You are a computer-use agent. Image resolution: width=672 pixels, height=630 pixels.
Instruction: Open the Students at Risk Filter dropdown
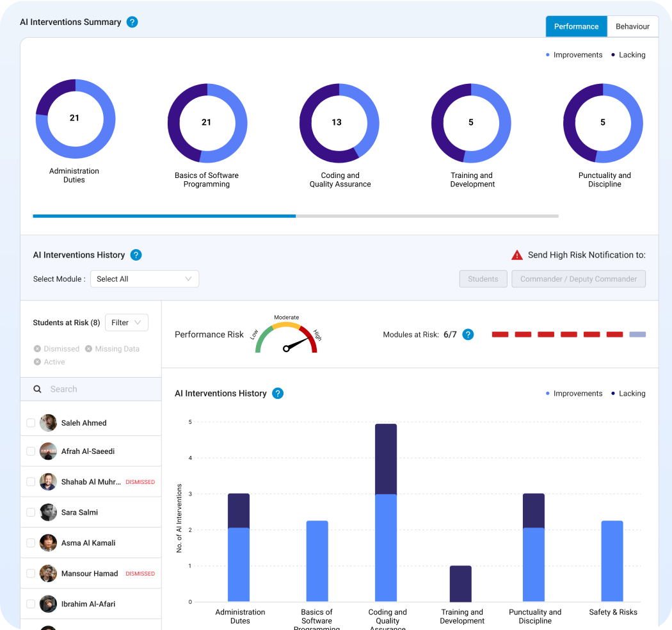pos(127,323)
